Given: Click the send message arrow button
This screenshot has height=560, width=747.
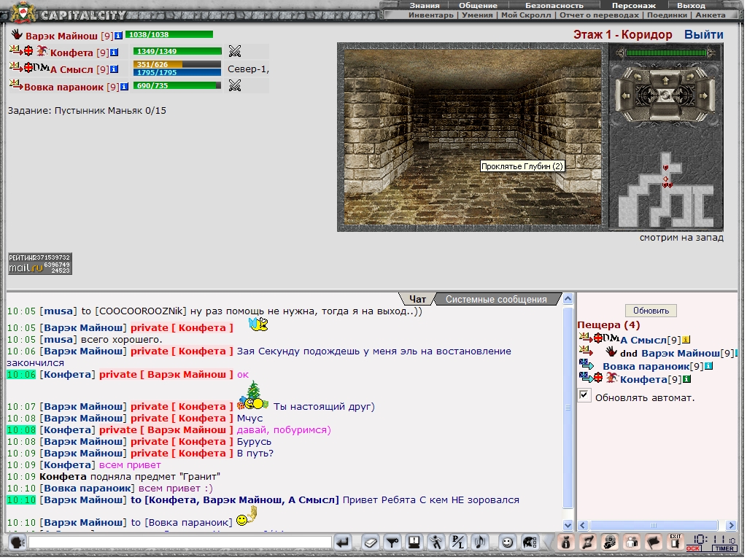Looking at the screenshot, I should coord(344,542).
